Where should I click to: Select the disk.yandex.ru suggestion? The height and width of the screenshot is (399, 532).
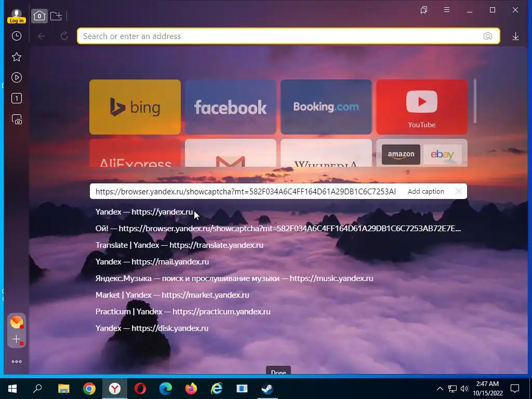click(152, 328)
